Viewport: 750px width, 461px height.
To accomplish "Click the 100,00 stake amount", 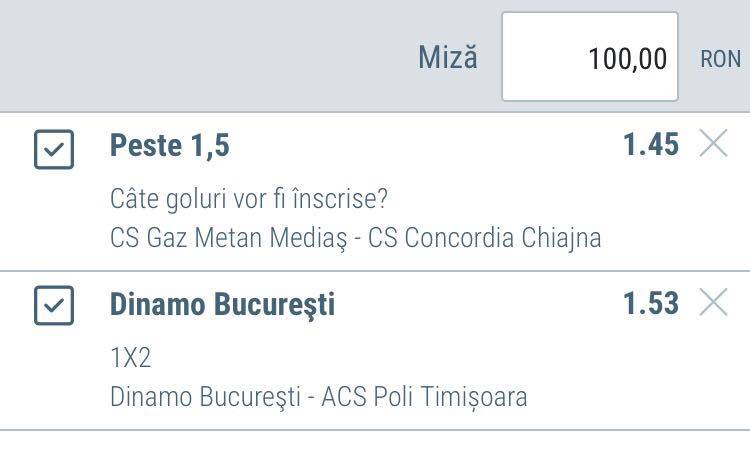I will pos(628,59).
